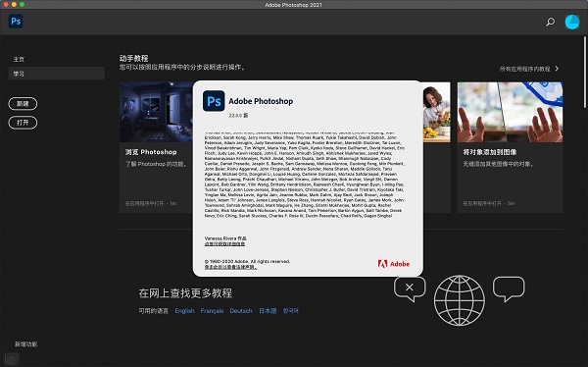Image resolution: width=588 pixels, height=367 pixels.
Task: Click the 浏览 Photoshop card title
Action: (151, 152)
